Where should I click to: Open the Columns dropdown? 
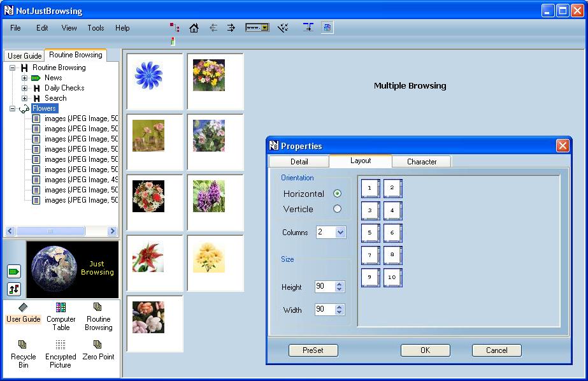click(x=340, y=233)
